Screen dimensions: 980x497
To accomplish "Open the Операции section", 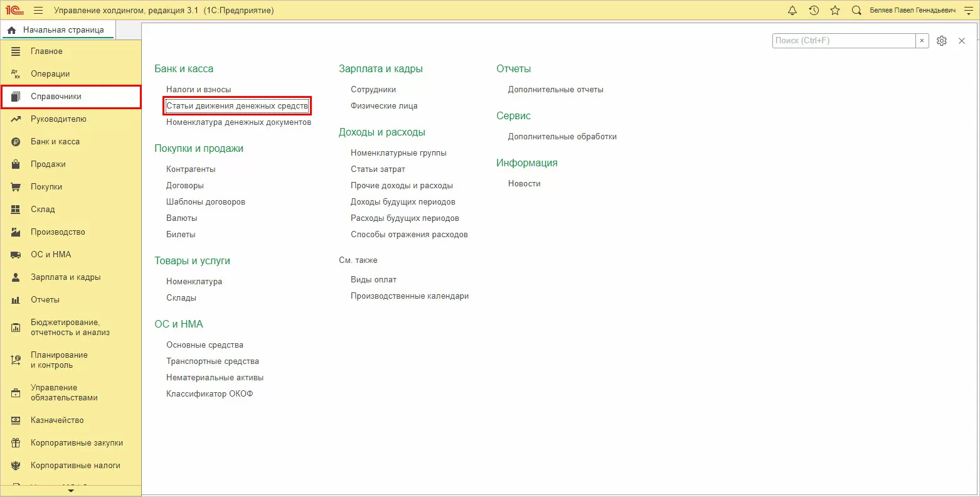I will click(x=50, y=74).
